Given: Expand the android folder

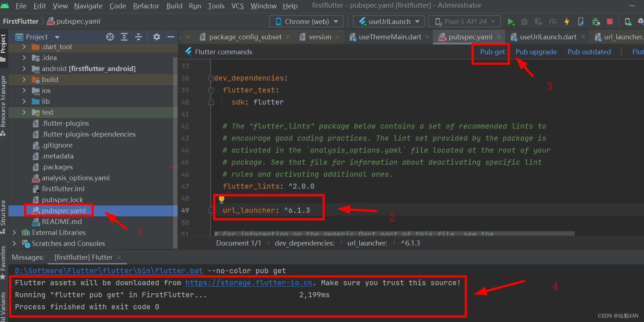Looking at the screenshot, I should 24,68.
